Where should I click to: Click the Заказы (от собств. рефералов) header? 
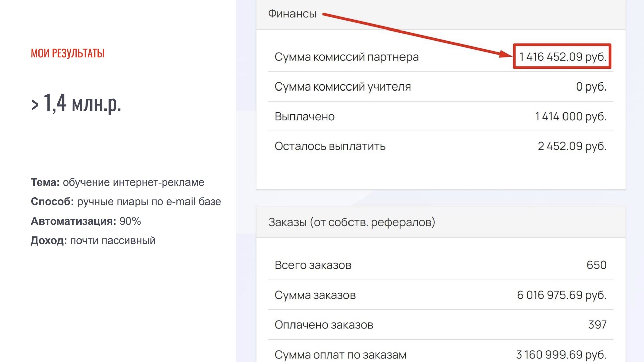point(352,222)
